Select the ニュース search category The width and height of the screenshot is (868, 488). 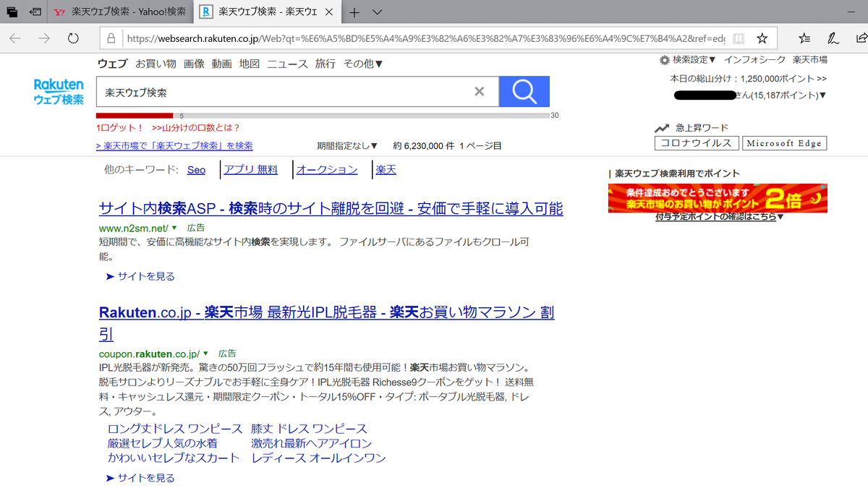(x=287, y=64)
